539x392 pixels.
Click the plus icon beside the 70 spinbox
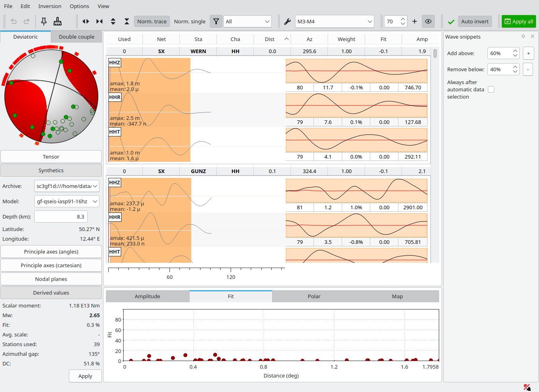tap(415, 21)
